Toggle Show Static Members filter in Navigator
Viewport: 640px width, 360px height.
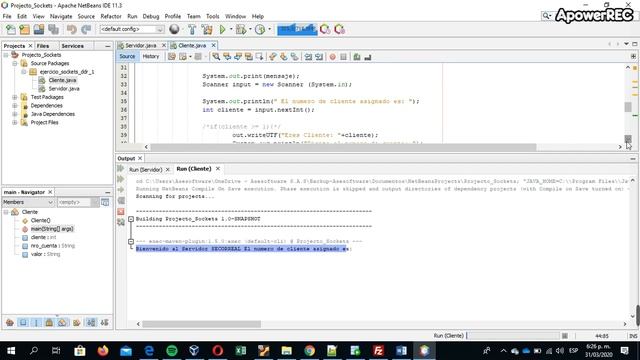[36, 322]
